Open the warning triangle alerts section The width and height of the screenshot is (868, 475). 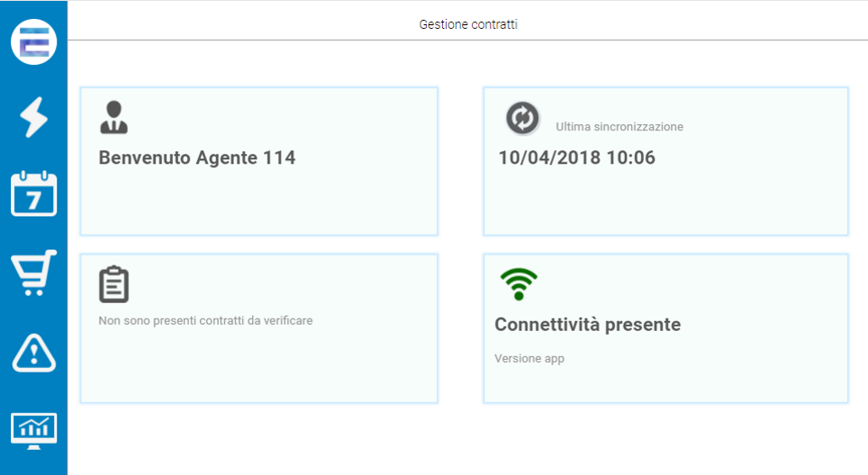(x=34, y=353)
